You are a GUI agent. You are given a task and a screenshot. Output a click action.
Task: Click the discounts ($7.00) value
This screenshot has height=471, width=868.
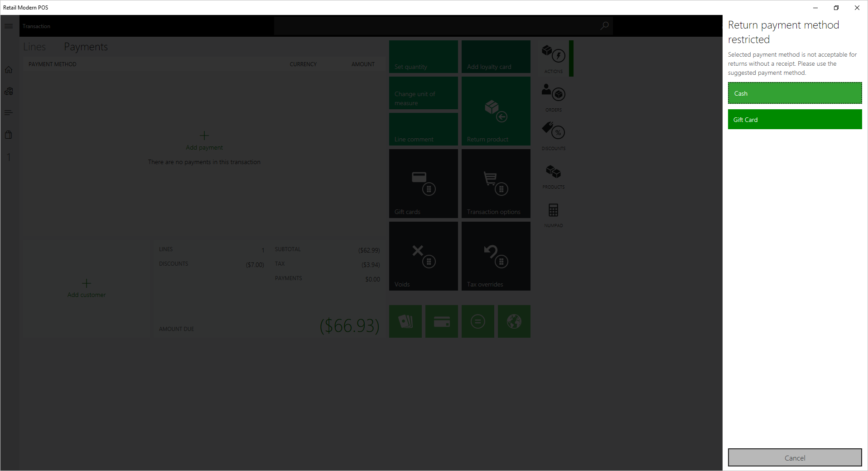click(255, 265)
